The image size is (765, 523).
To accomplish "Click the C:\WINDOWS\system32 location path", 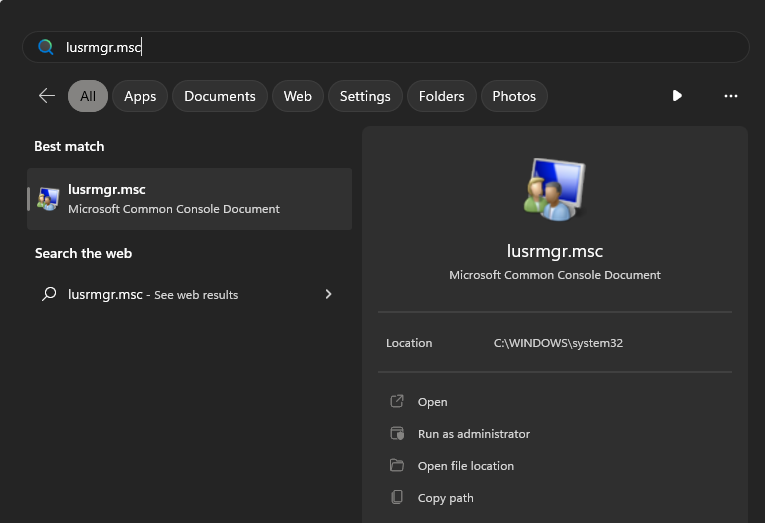I will [558, 343].
